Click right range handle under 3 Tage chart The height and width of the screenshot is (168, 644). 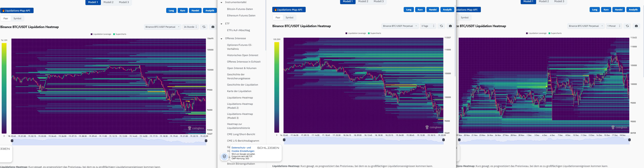444,140
